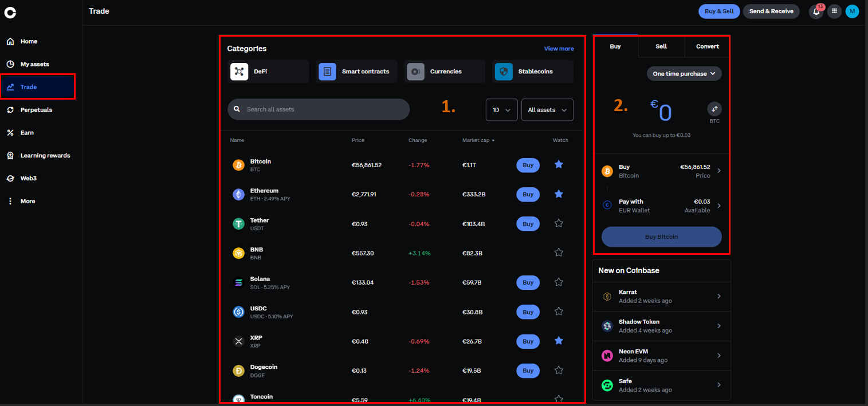Select the DeFi category icon
This screenshot has height=406, width=868.
239,72
